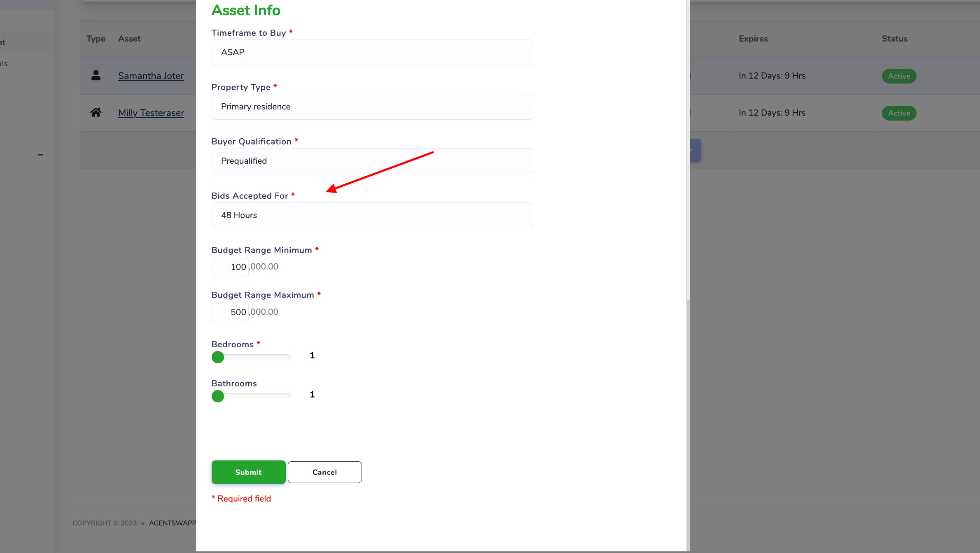
Task: Click the Expires column header
Action: click(753, 39)
